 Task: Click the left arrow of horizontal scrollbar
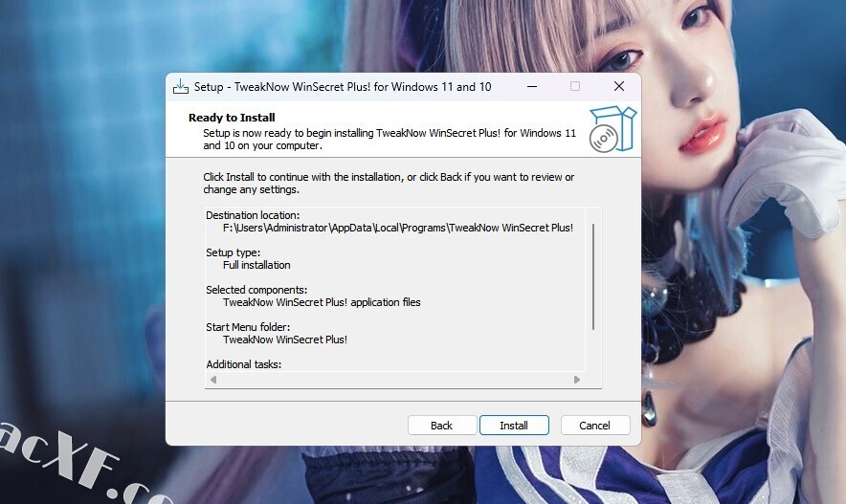213,380
